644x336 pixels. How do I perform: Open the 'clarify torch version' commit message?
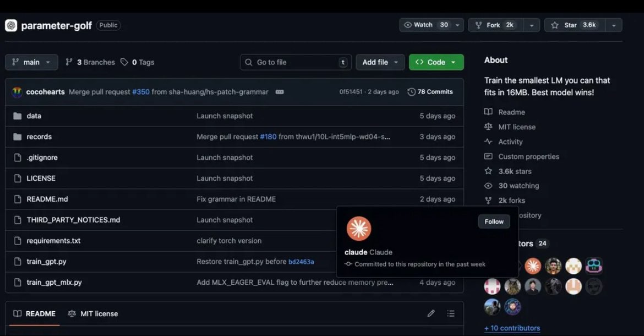229,241
